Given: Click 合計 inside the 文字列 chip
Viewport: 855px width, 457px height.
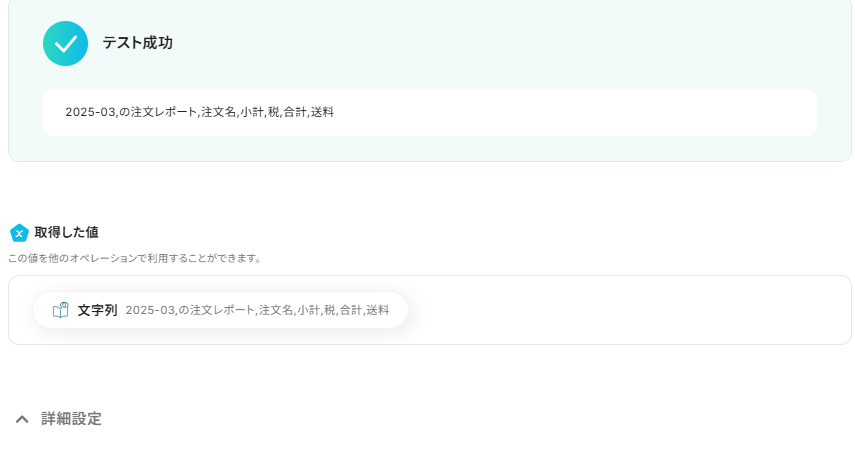Looking at the screenshot, I should pyautogui.click(x=351, y=310).
